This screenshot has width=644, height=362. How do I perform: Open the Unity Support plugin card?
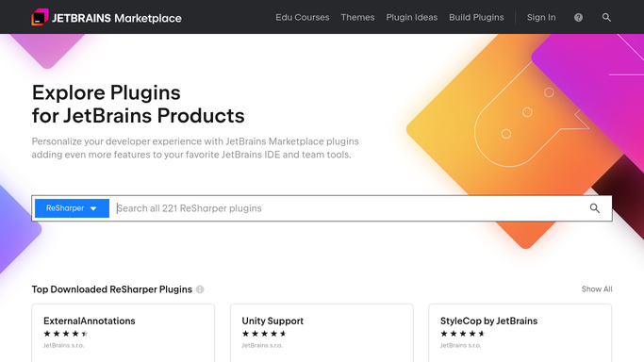(x=322, y=333)
